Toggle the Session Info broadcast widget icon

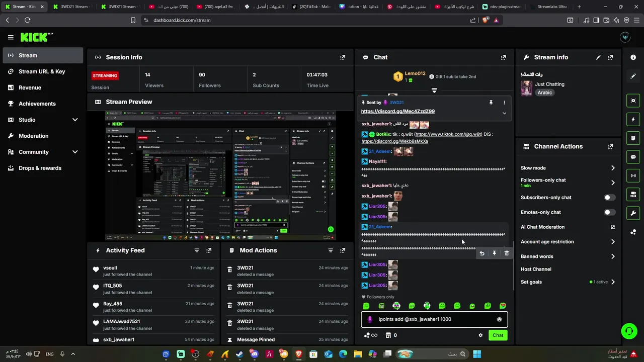tap(633, 175)
